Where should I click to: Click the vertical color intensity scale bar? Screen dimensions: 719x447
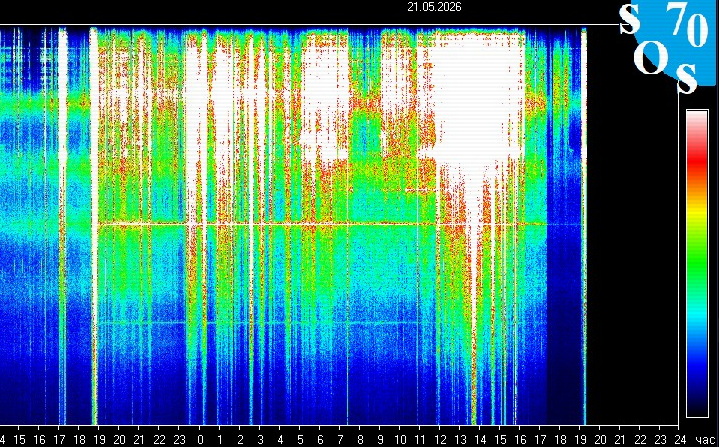pos(697,264)
